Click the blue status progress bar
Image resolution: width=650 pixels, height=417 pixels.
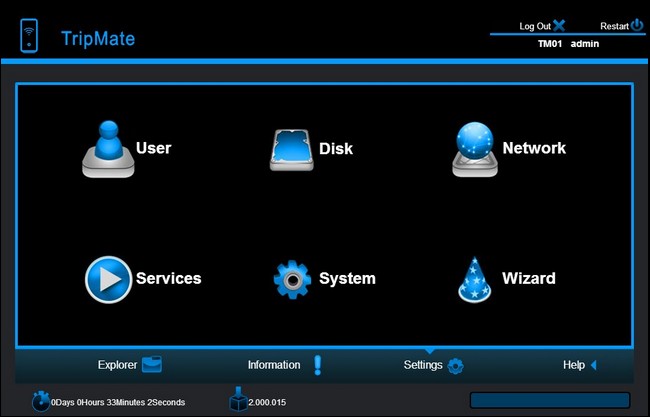550,400
